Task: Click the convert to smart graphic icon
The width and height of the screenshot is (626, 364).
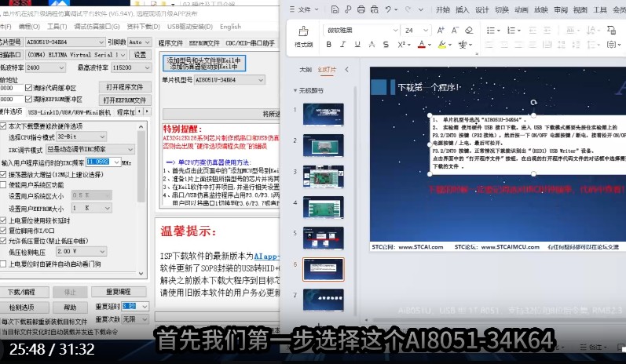Action: tap(611, 30)
